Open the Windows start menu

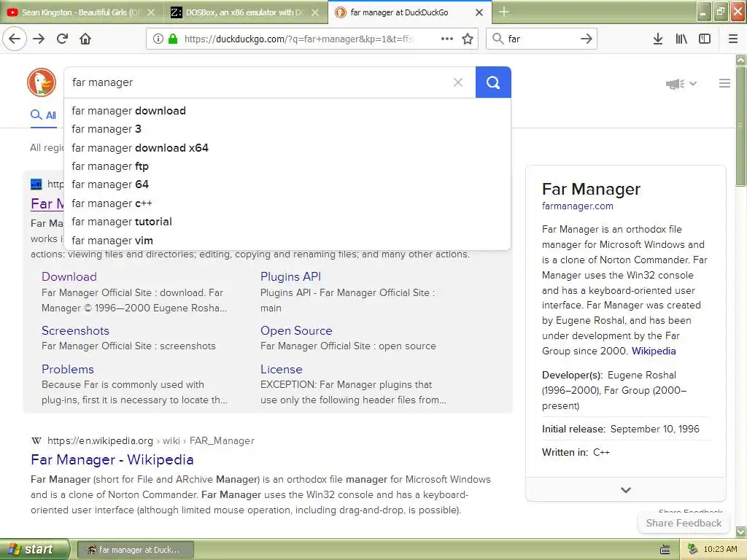pyautogui.click(x=34, y=549)
